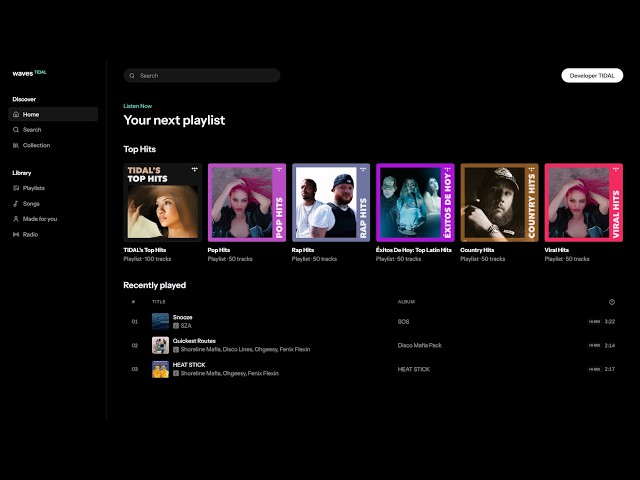
Task: Click the ALBUM column header
Action: (406, 302)
